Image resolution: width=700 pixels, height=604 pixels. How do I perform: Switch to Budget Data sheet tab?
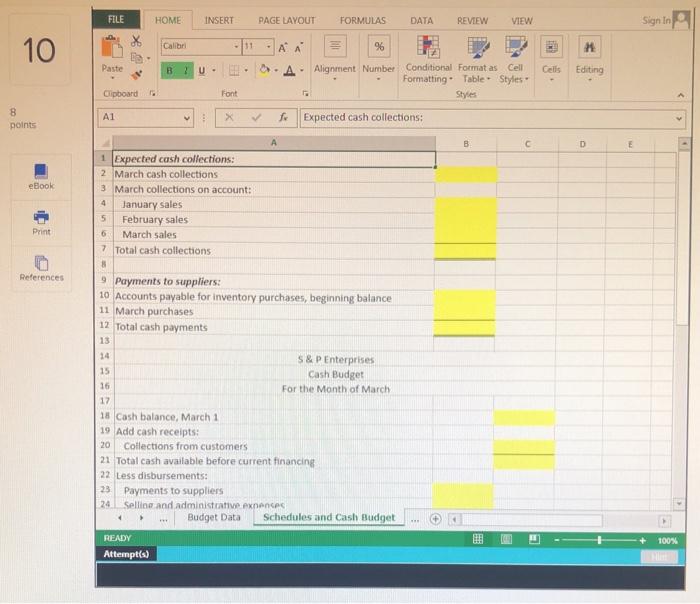point(214,517)
